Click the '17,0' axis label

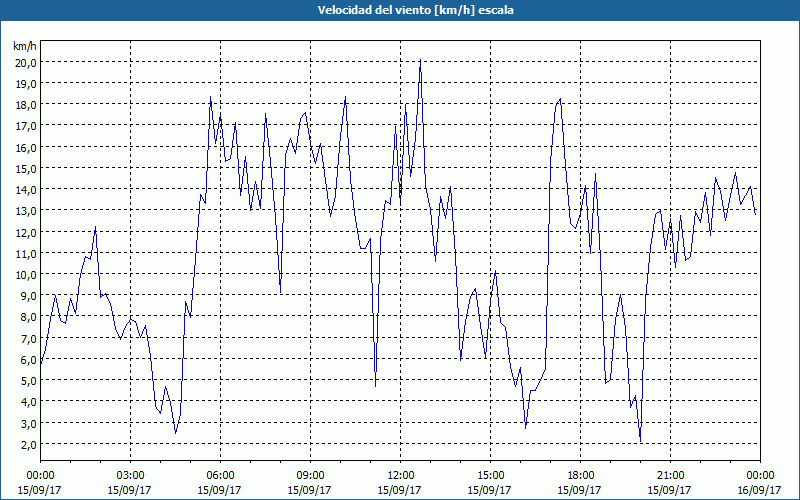[26, 126]
